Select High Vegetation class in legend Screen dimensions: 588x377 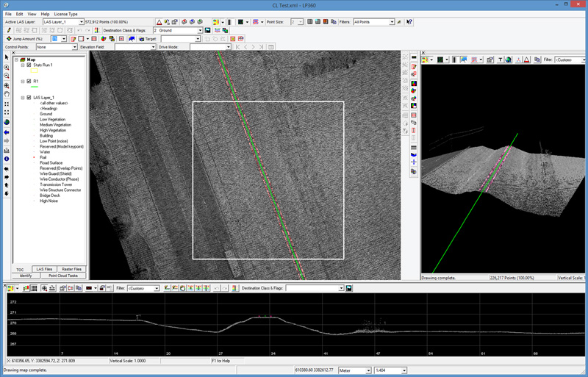[53, 130]
